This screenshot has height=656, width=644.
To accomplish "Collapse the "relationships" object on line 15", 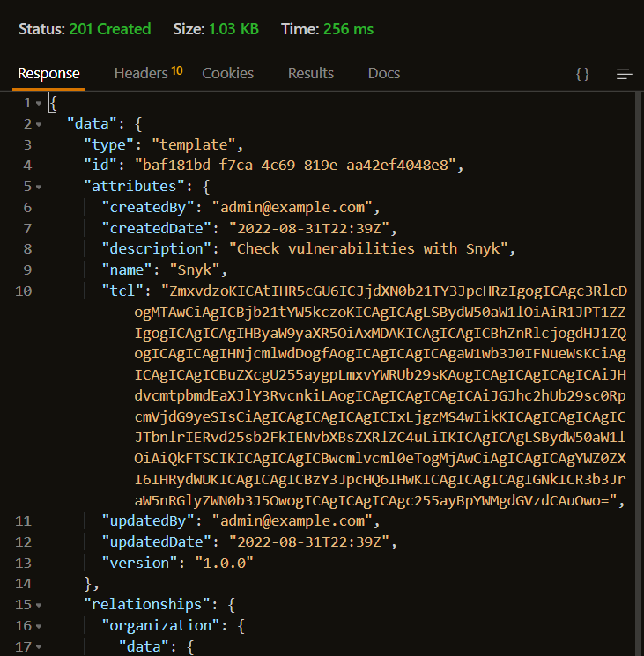I will click(39, 605).
